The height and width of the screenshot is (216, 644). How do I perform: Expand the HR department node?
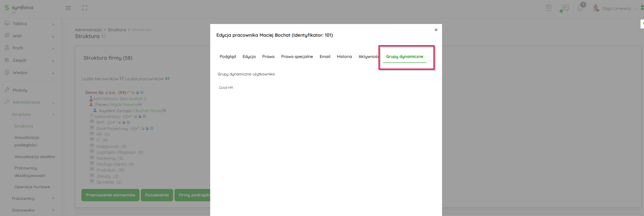tap(92, 134)
